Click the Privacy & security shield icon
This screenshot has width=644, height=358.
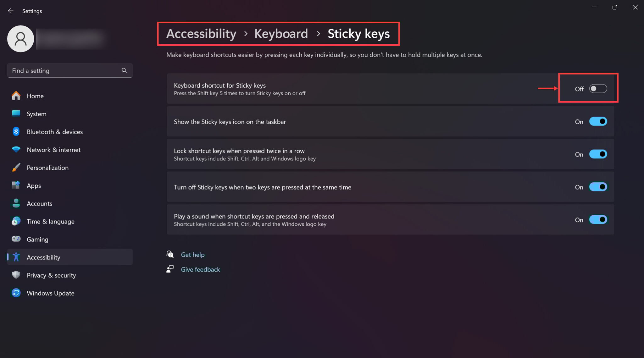tap(16, 275)
